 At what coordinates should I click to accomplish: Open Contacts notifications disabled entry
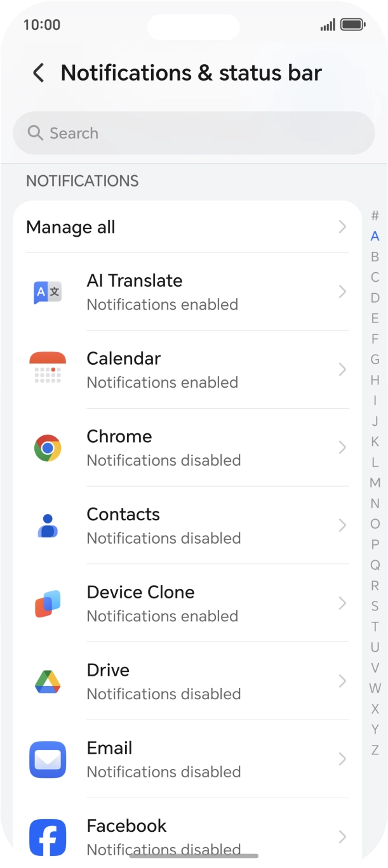point(187,526)
